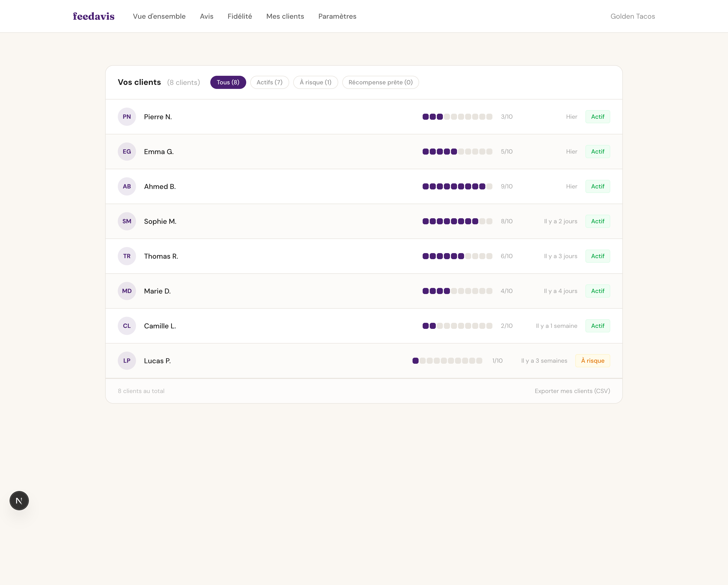Select the Emma G. client name
This screenshot has height=585, width=728.
pyautogui.click(x=159, y=152)
